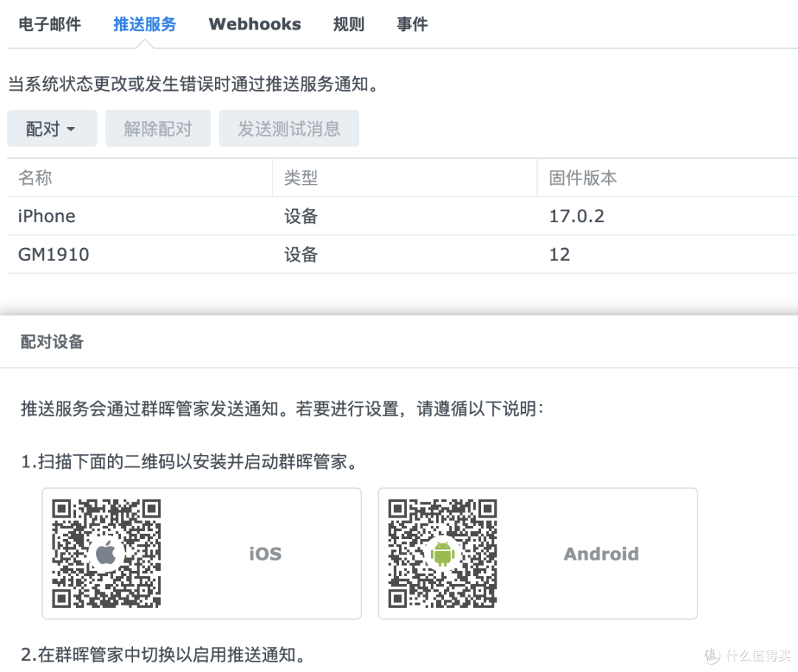Select the iPhone device row
This screenshot has width=798, height=672.
click(403, 216)
